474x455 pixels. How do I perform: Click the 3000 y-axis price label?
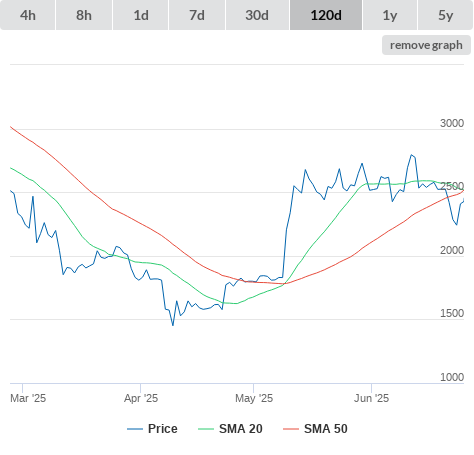pyautogui.click(x=452, y=123)
